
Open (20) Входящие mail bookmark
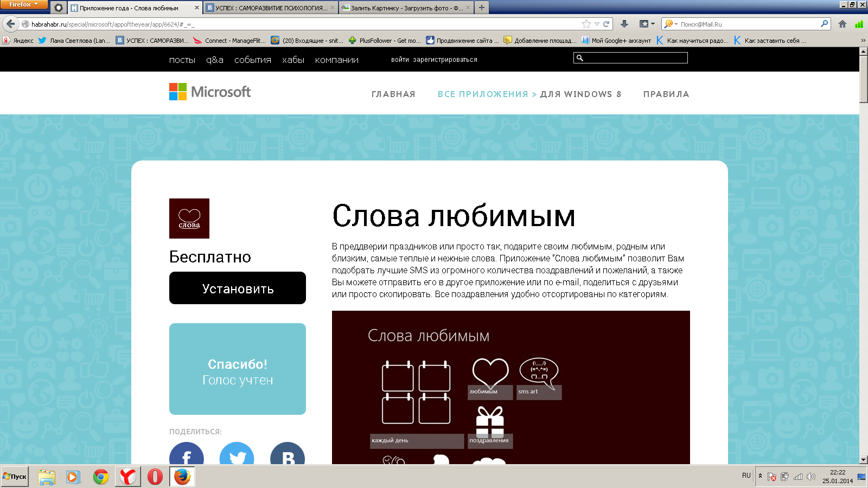[x=307, y=41]
